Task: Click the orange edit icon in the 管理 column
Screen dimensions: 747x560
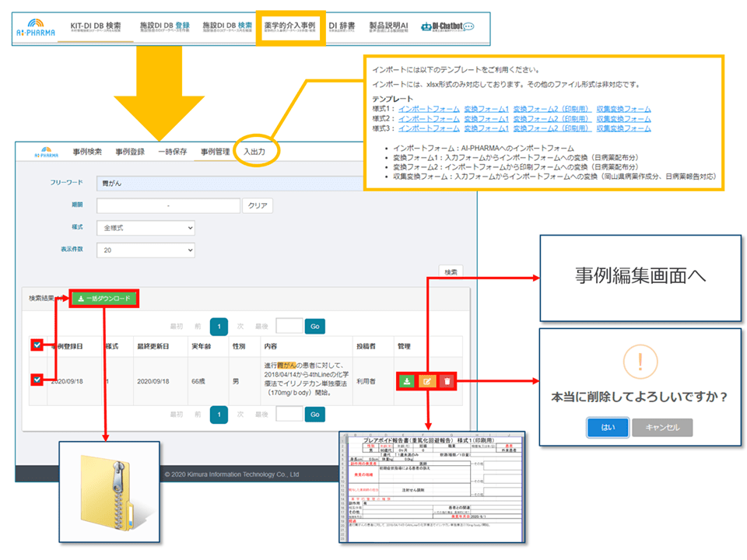Action: [x=426, y=381]
